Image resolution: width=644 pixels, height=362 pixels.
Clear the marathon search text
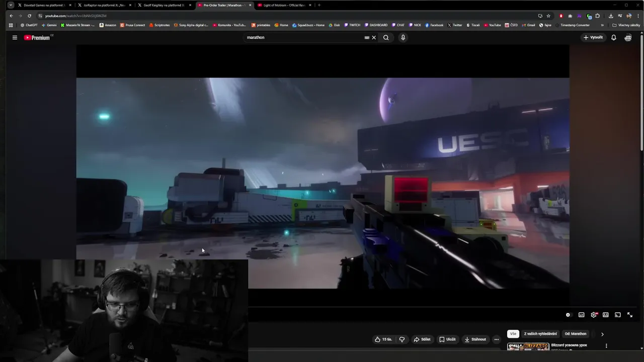pos(374,38)
